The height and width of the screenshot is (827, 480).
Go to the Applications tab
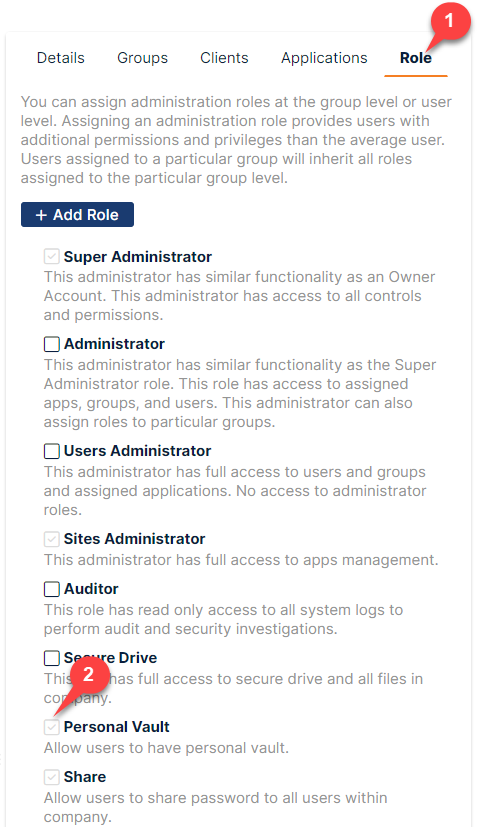pos(324,57)
